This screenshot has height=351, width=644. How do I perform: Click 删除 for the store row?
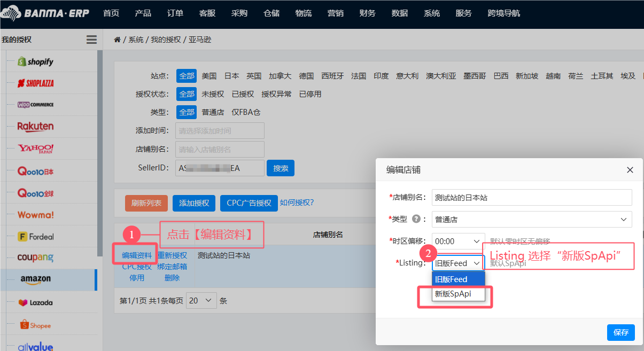(x=172, y=278)
